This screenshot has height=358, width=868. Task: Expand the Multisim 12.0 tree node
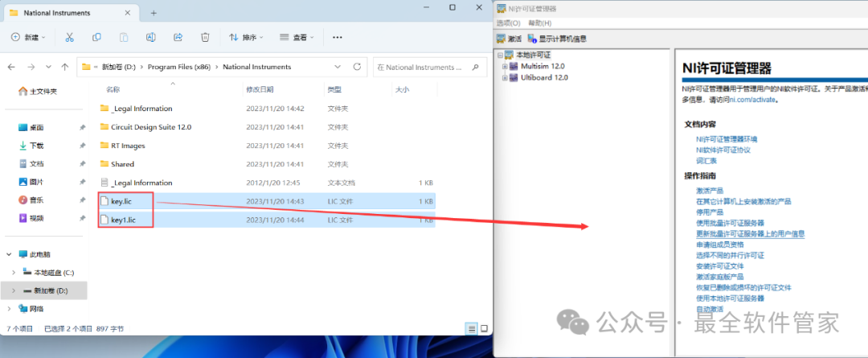506,66
